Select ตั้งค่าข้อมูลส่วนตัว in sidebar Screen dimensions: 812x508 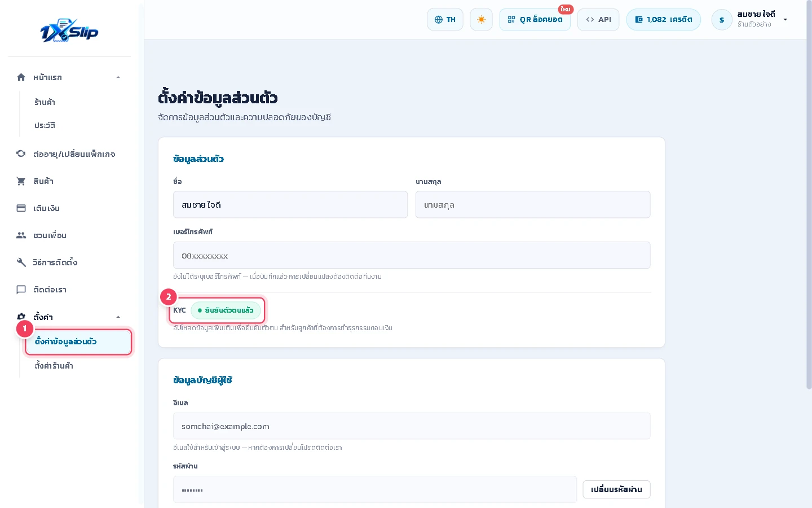click(78, 342)
